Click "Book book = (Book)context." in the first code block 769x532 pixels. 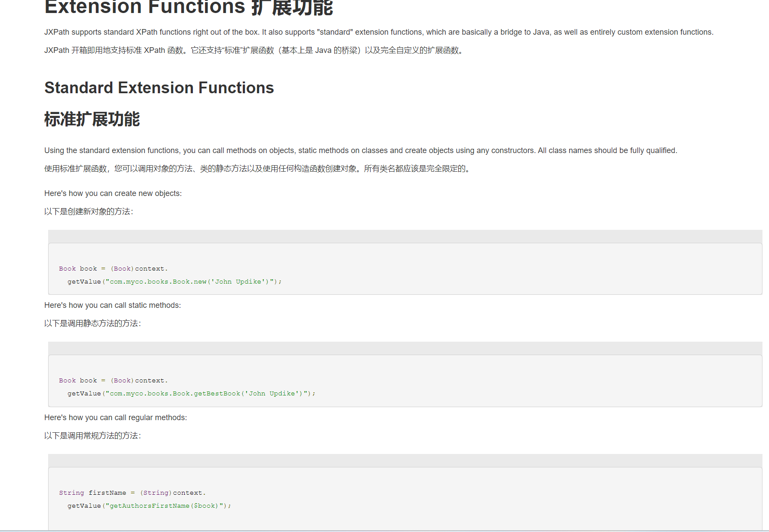point(113,269)
